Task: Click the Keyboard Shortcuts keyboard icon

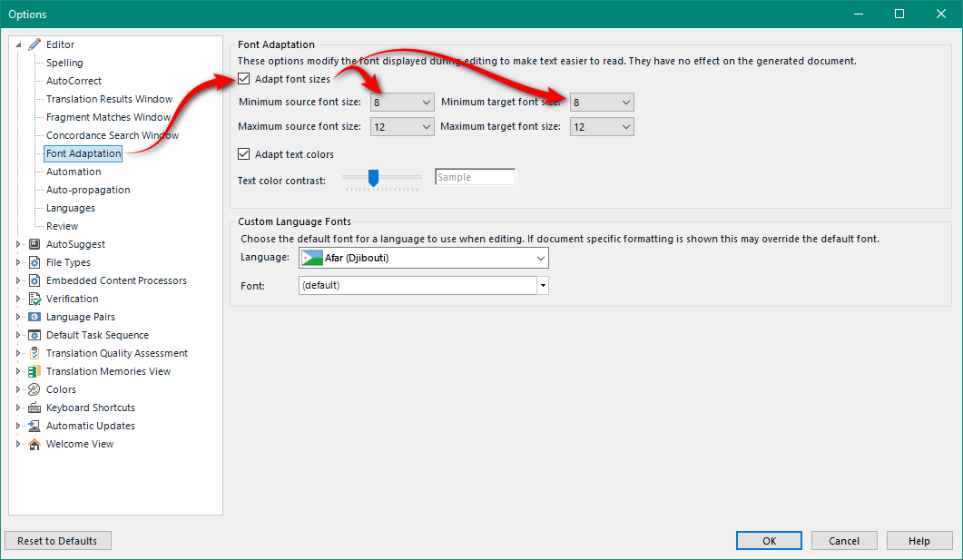Action: coord(34,408)
